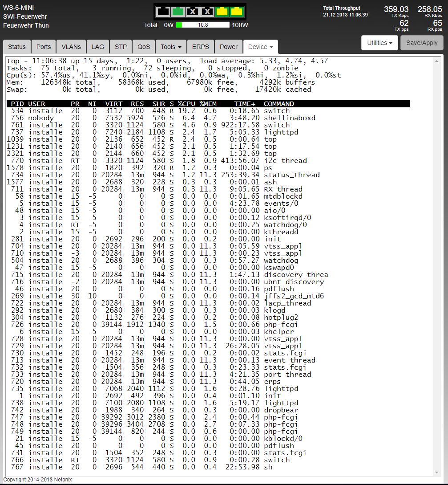The height and width of the screenshot is (485, 448).
Task: Open the ERPS tab
Action: click(201, 47)
